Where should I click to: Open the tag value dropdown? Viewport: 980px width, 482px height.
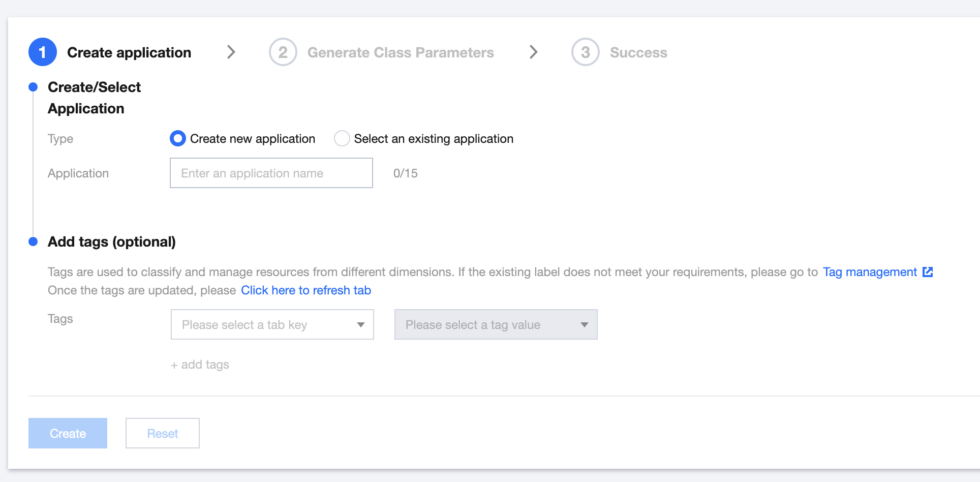click(496, 324)
